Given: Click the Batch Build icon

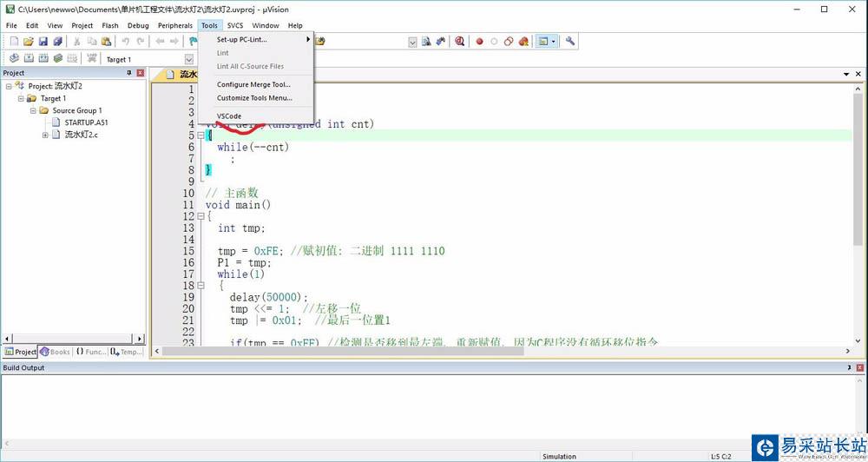Looking at the screenshot, I should pos(57,58).
